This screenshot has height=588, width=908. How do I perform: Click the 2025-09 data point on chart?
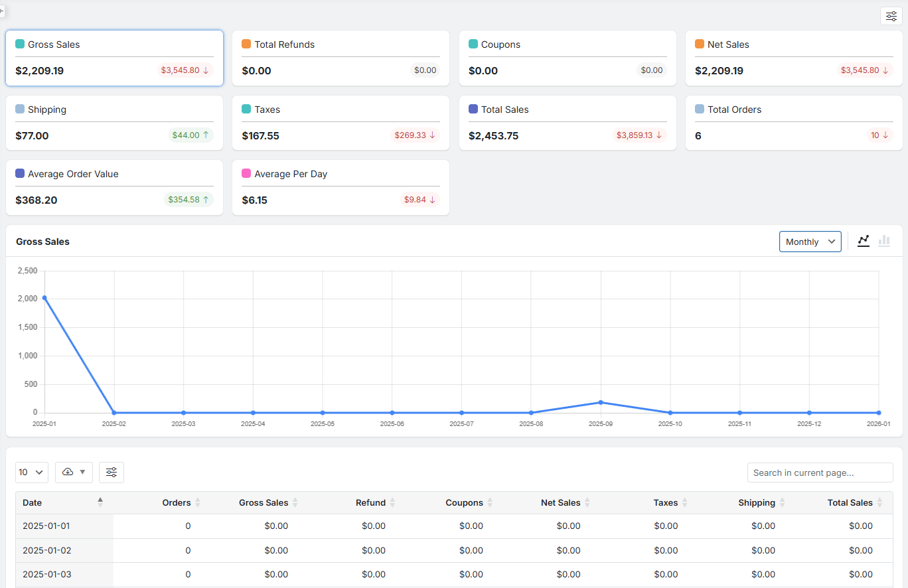tap(601, 402)
